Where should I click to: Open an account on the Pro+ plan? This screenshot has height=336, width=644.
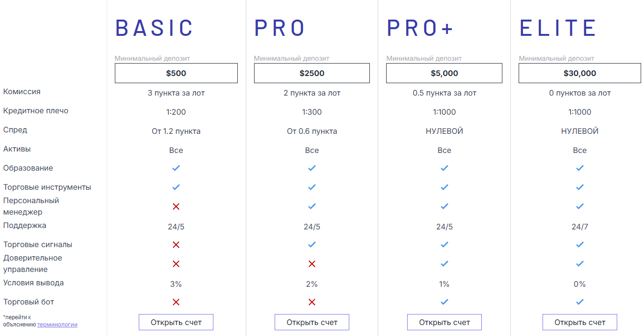click(x=444, y=322)
